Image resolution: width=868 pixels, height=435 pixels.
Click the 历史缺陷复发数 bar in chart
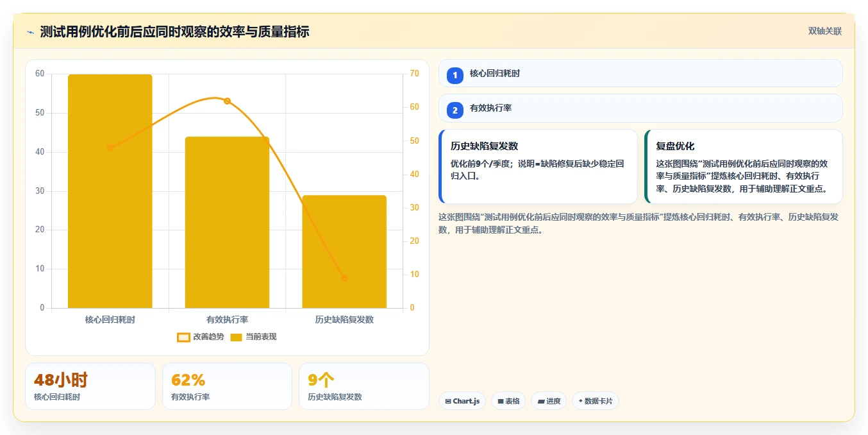tap(344, 252)
